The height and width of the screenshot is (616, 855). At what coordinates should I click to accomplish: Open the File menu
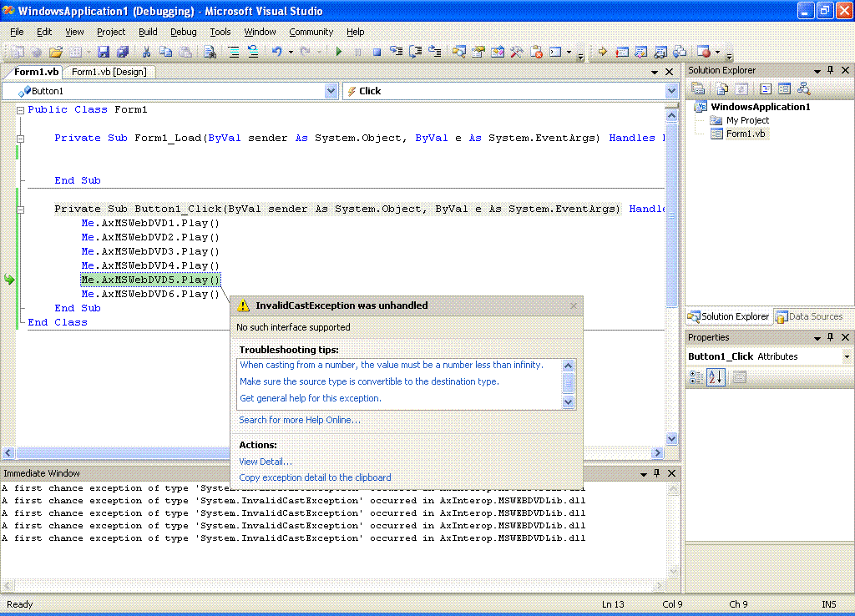click(17, 32)
